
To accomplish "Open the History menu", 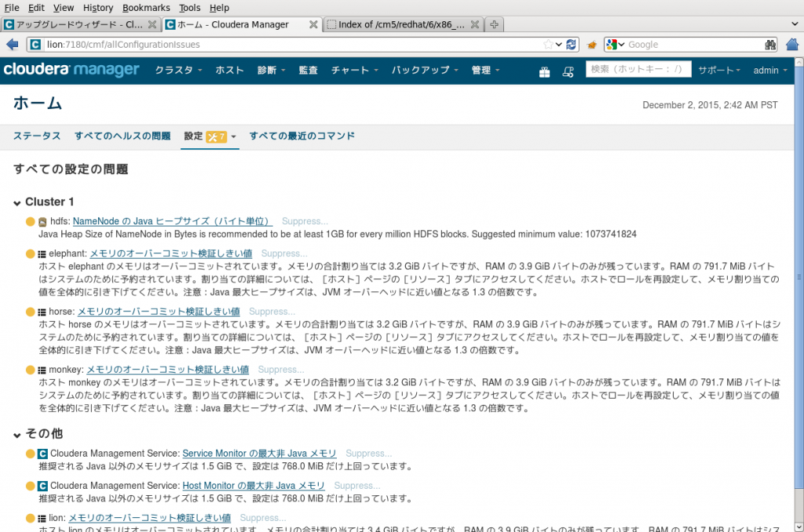I will pyautogui.click(x=98, y=8).
